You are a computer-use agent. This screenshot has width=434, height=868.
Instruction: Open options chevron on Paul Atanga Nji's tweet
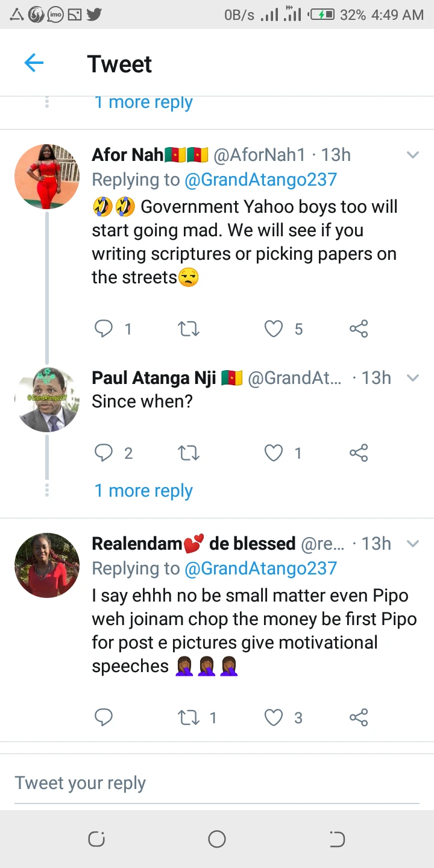pos(413,378)
